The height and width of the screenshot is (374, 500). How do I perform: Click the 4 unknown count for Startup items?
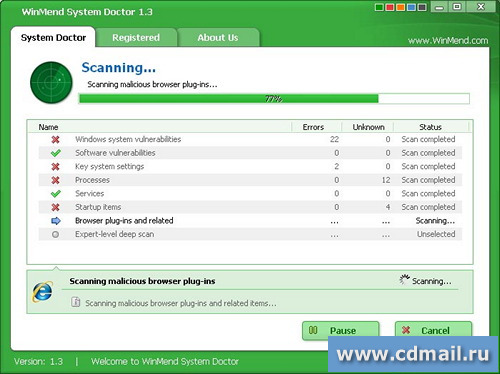click(388, 207)
